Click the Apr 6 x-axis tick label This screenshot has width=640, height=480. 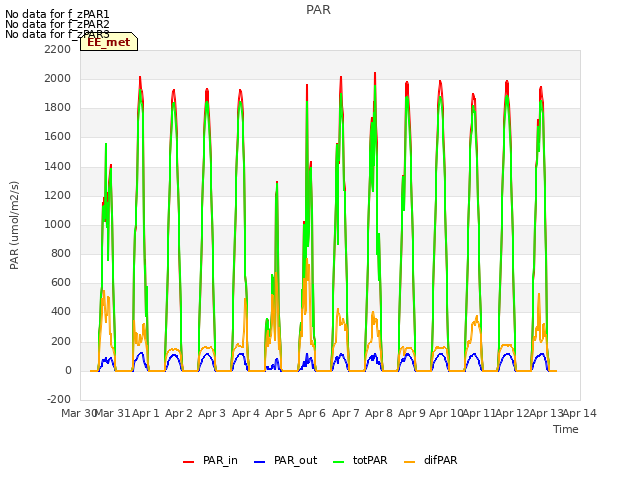pos(312,413)
